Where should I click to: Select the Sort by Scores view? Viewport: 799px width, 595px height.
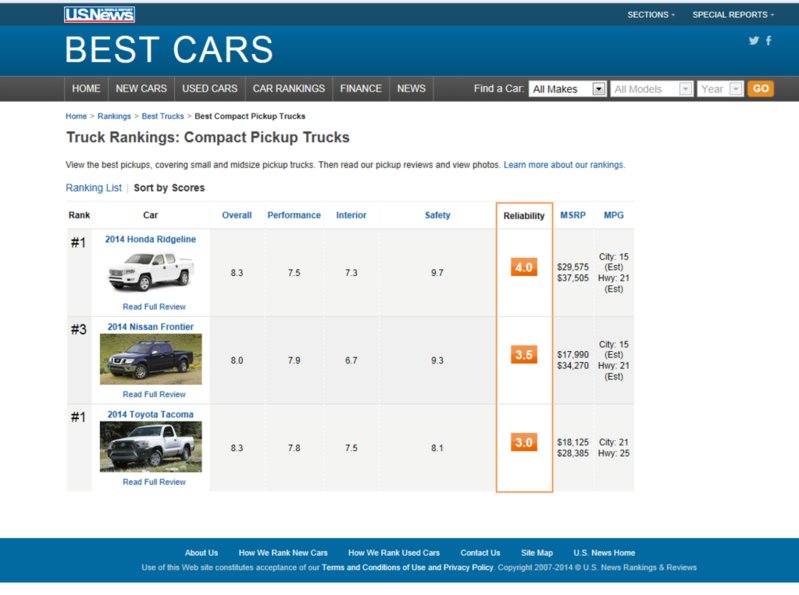[x=169, y=188]
